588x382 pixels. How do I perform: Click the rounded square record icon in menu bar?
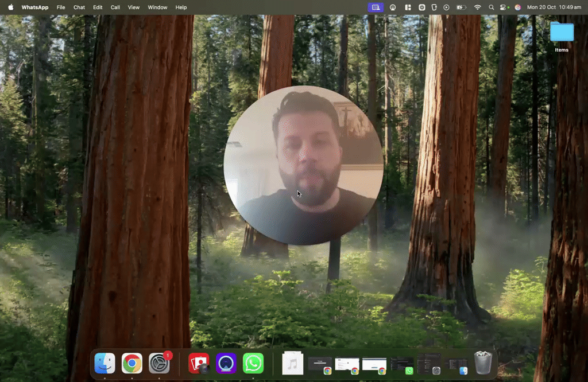(x=422, y=7)
